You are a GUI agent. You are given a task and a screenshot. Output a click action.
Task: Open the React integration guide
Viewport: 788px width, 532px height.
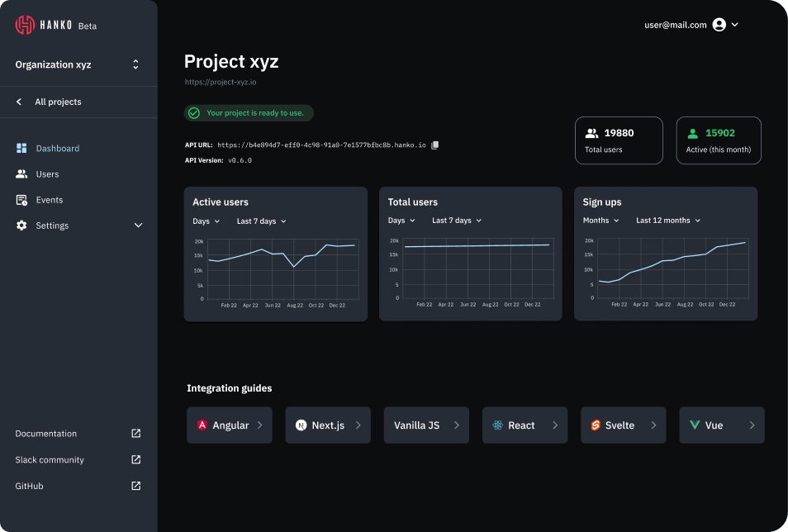(525, 425)
